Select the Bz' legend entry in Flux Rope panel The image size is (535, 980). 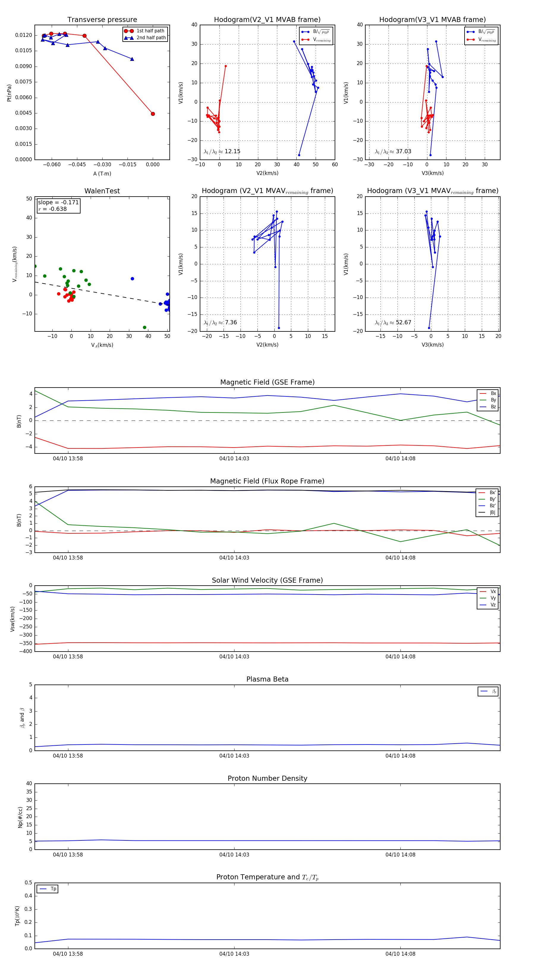point(487,506)
